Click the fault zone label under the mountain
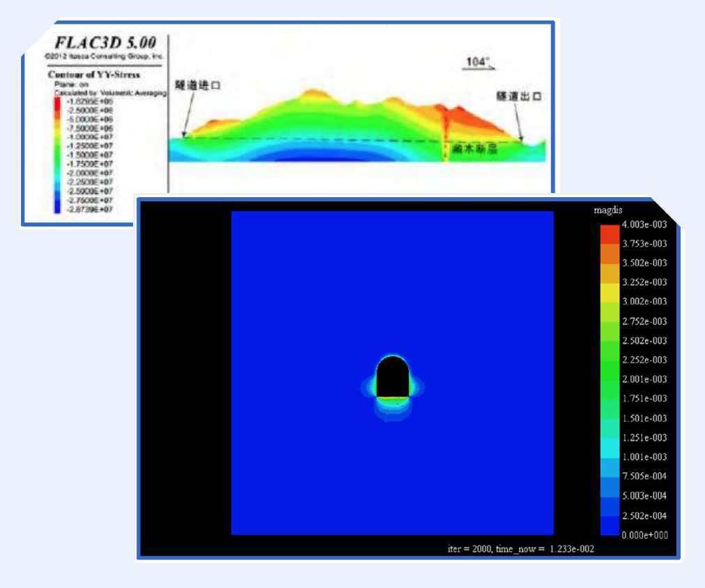The width and height of the screenshot is (705, 588). coord(475,148)
